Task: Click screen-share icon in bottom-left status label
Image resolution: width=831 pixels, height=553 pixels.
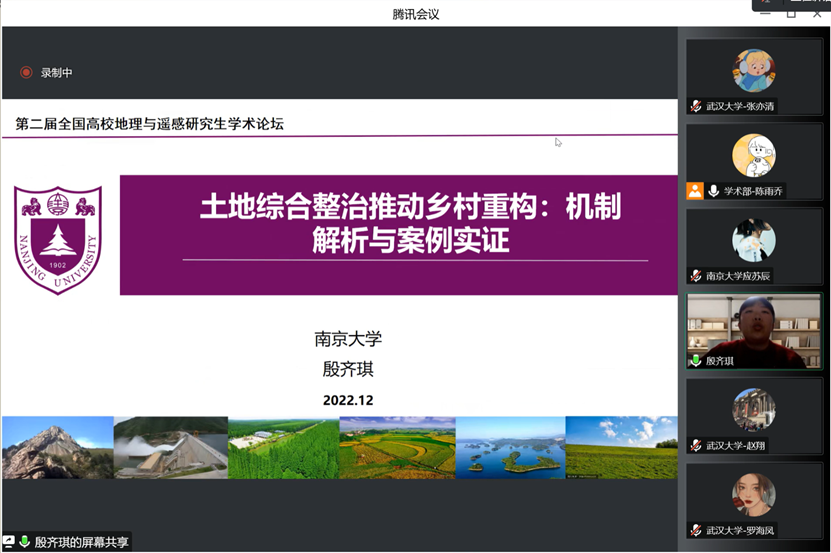Action: (9, 542)
